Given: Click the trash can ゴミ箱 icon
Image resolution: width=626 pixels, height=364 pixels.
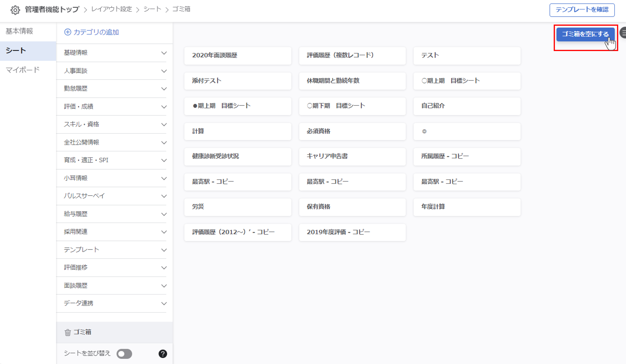Looking at the screenshot, I should click(68, 332).
